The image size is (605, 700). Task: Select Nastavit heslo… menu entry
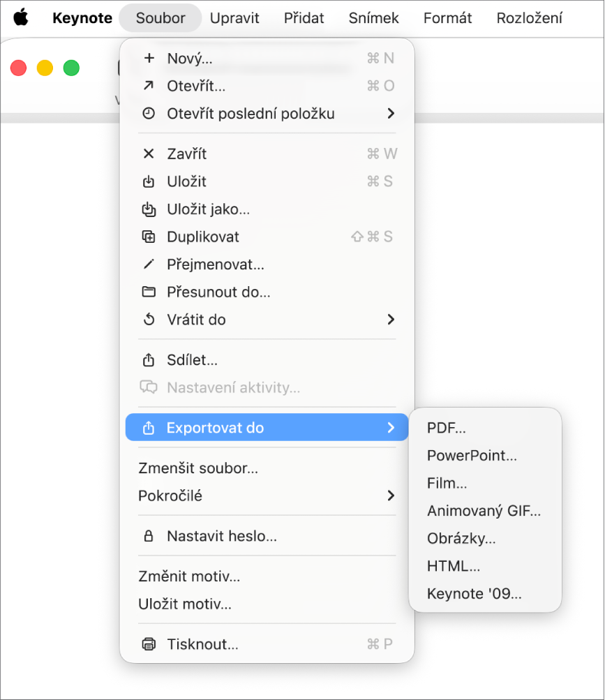pos(267,536)
